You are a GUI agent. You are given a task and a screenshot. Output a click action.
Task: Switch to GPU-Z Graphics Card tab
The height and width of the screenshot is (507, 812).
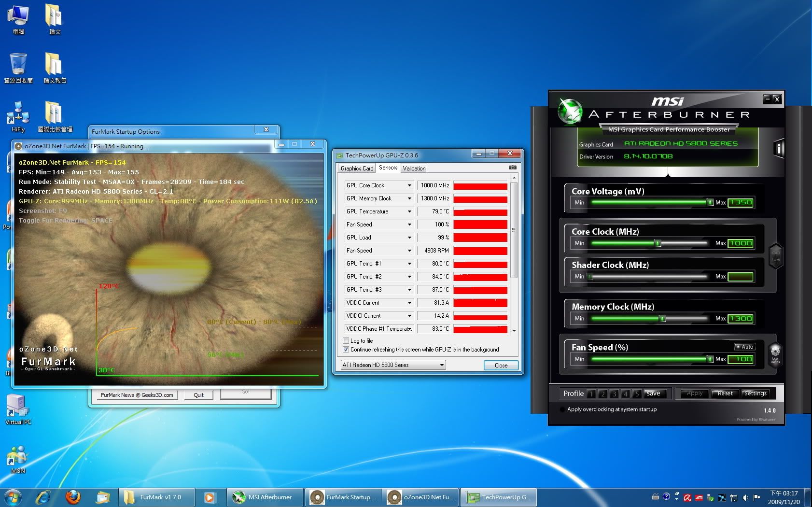357,169
